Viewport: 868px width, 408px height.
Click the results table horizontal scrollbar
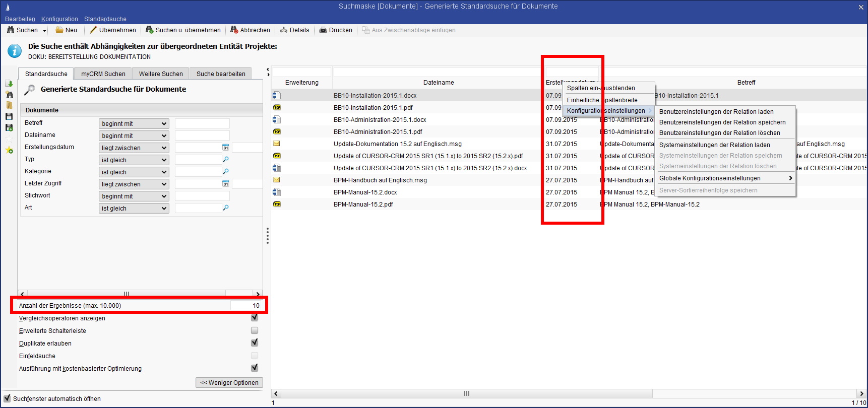coord(466,393)
